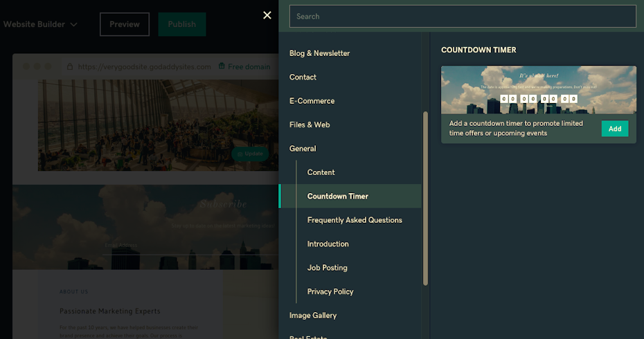Viewport: 644px width, 339px height.
Task: Add the Countdown Timer section
Action: tap(615, 129)
